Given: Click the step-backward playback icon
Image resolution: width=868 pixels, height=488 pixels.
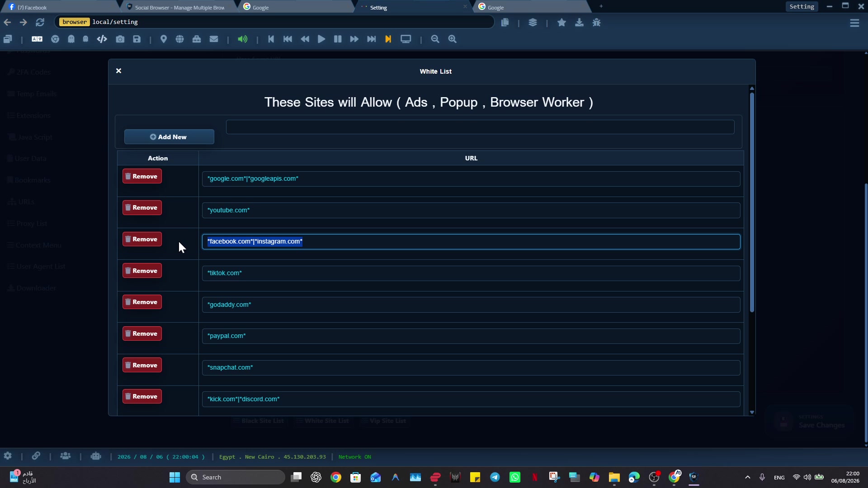Looking at the screenshot, I should (288, 39).
